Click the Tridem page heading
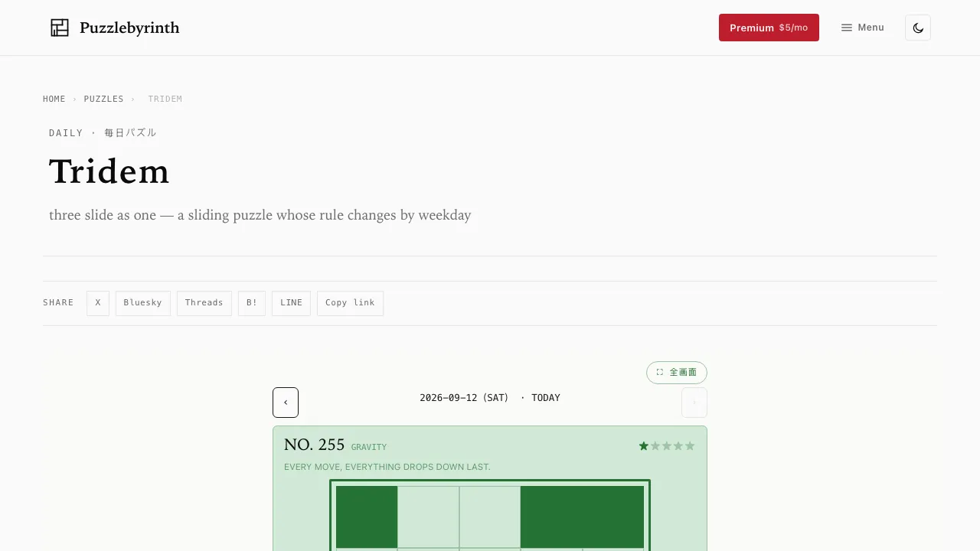 109,171
